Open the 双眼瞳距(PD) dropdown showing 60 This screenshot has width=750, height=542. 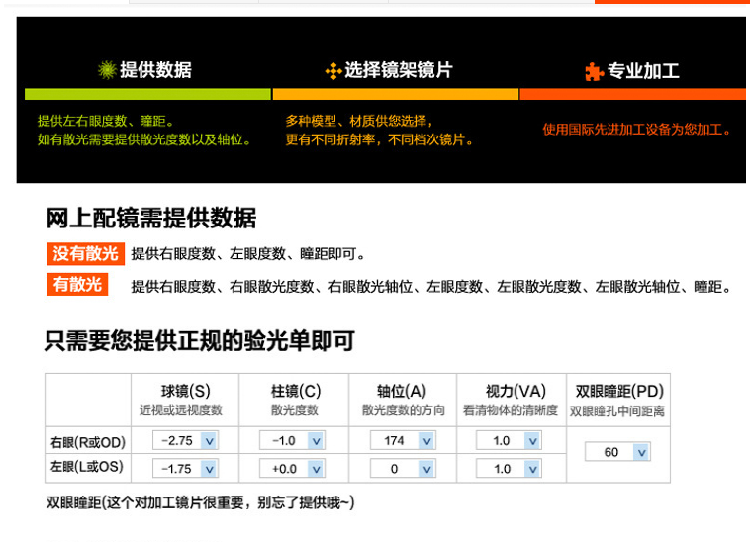[618, 452]
